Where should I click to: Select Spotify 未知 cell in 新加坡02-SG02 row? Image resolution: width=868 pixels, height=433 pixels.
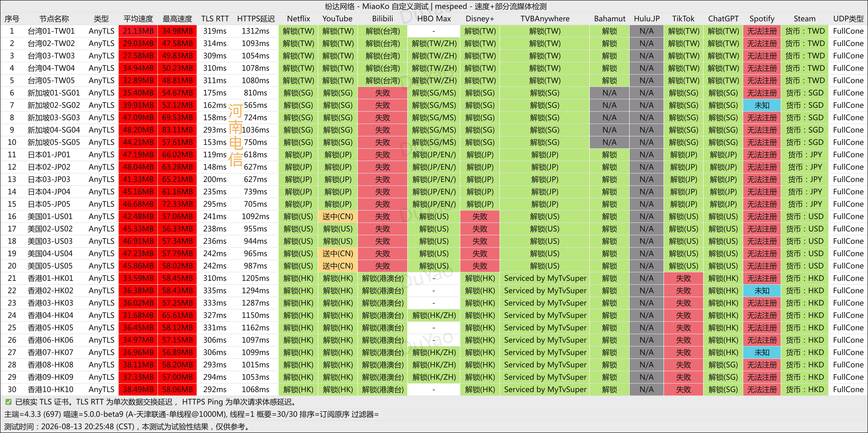coord(762,105)
